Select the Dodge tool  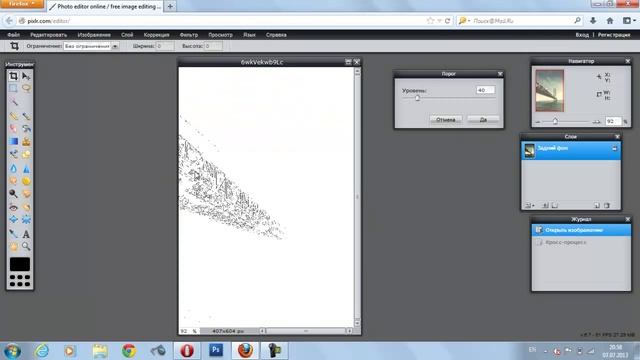(x=13, y=193)
